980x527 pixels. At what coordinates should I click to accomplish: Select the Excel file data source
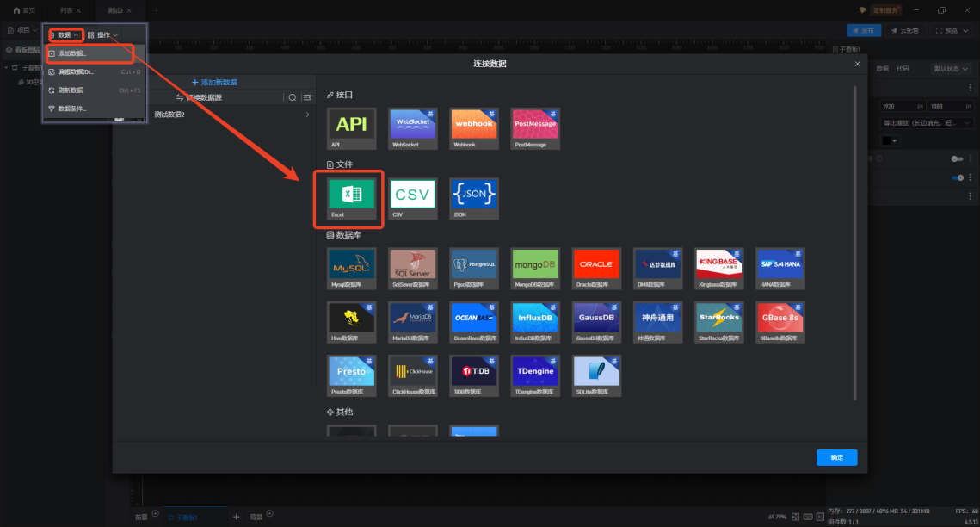pyautogui.click(x=351, y=197)
